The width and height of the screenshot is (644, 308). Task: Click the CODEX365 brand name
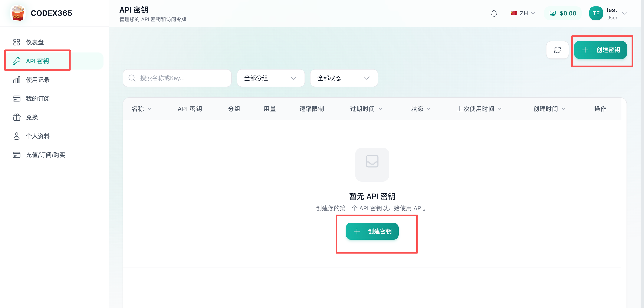pyautogui.click(x=51, y=13)
